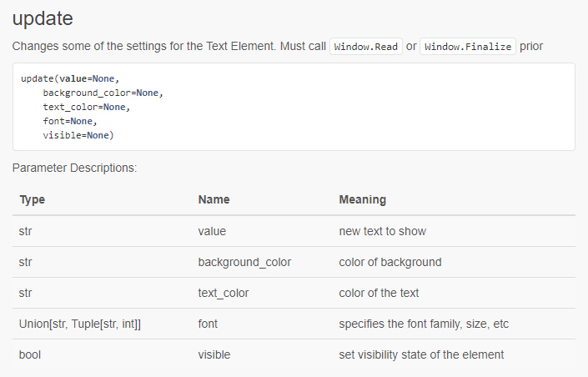Click the "Meaning" column header
Image resolution: width=588 pixels, height=377 pixels.
click(x=362, y=200)
